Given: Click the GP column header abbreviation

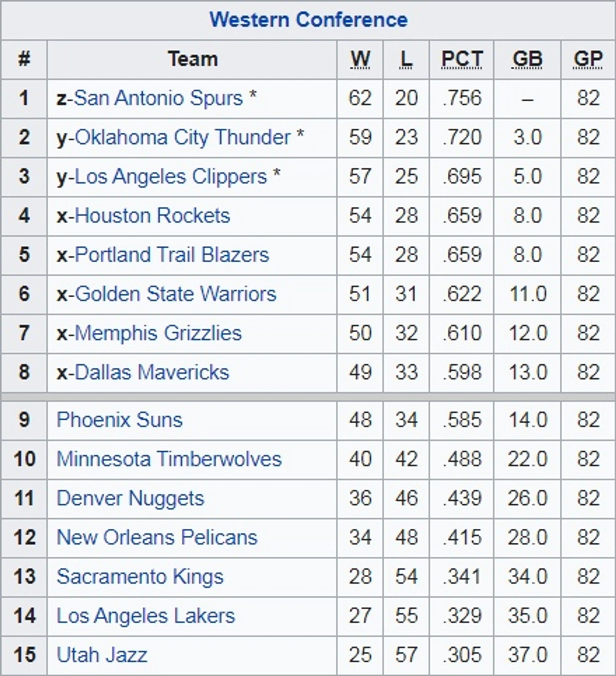Looking at the screenshot, I should [x=588, y=59].
